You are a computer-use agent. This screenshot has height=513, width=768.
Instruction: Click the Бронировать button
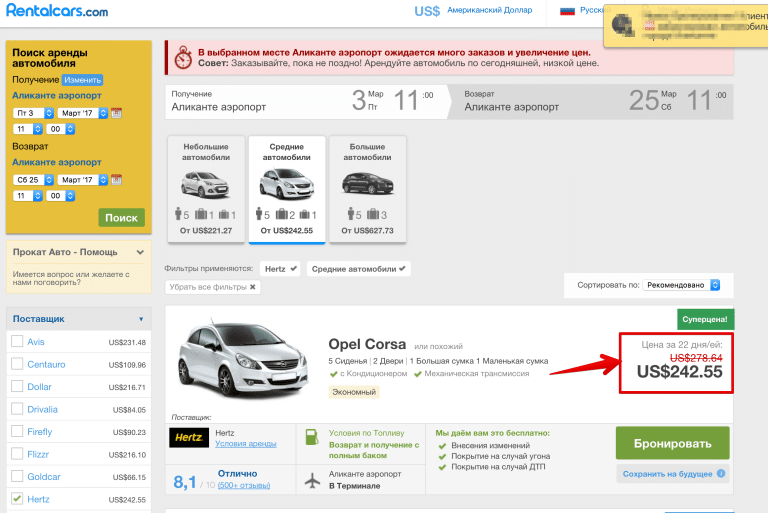pyautogui.click(x=672, y=443)
